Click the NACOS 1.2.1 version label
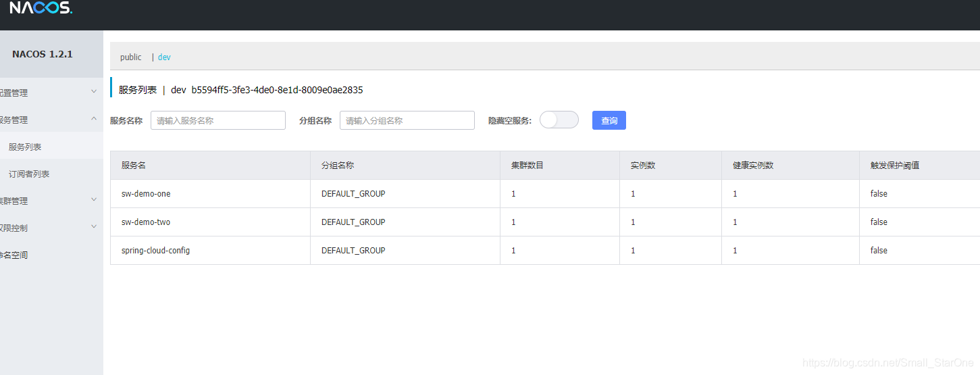980x375 pixels. click(43, 54)
